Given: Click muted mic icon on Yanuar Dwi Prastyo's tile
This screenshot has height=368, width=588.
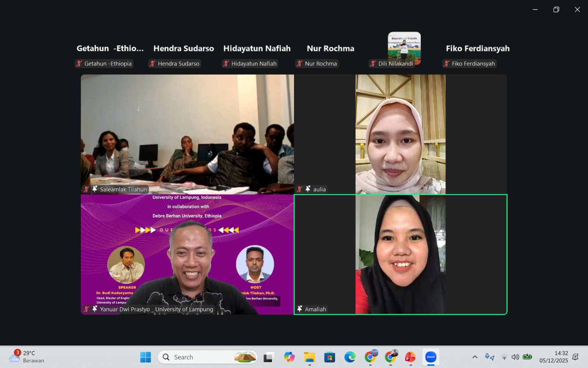Looking at the screenshot, I should tap(86, 309).
